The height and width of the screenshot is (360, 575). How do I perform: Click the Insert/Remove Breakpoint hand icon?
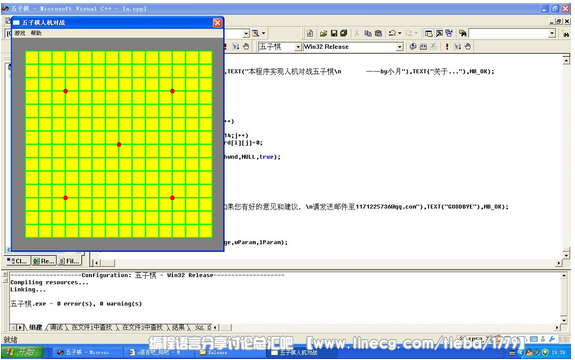click(x=468, y=47)
